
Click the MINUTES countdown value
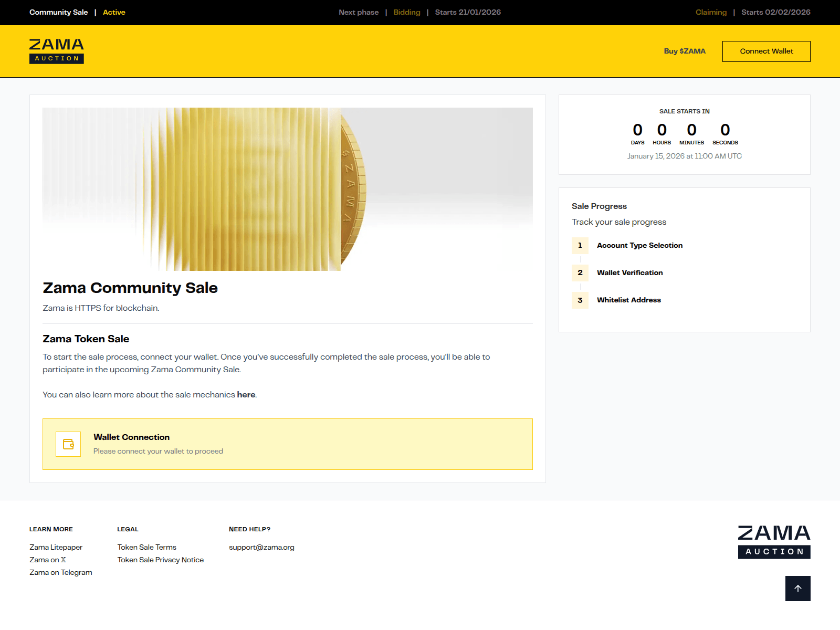point(692,130)
